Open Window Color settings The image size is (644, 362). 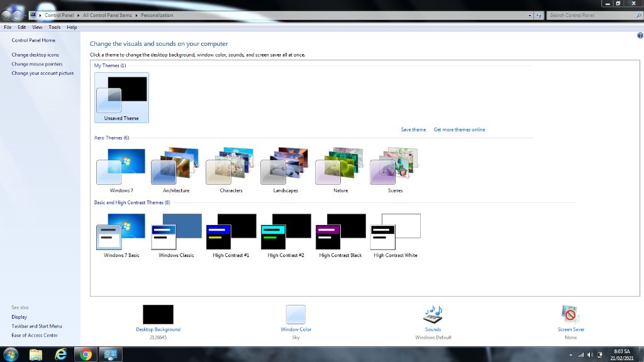point(296,322)
